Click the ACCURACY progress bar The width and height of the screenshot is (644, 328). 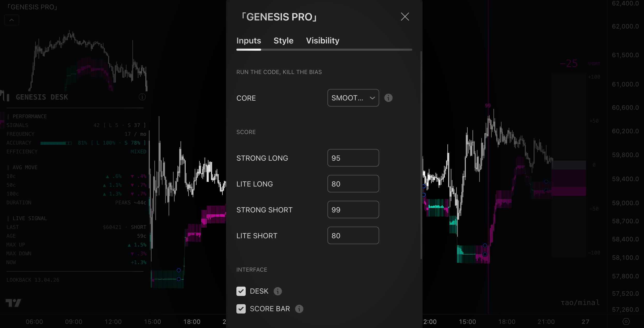(x=56, y=143)
